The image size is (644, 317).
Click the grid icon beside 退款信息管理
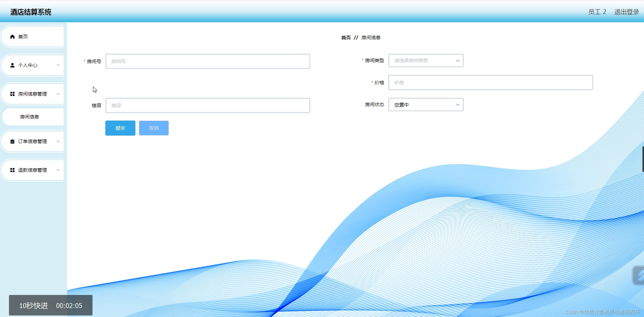pyautogui.click(x=12, y=170)
